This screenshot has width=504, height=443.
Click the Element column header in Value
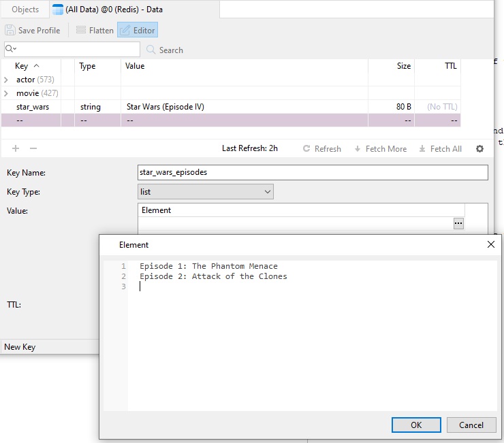301,210
